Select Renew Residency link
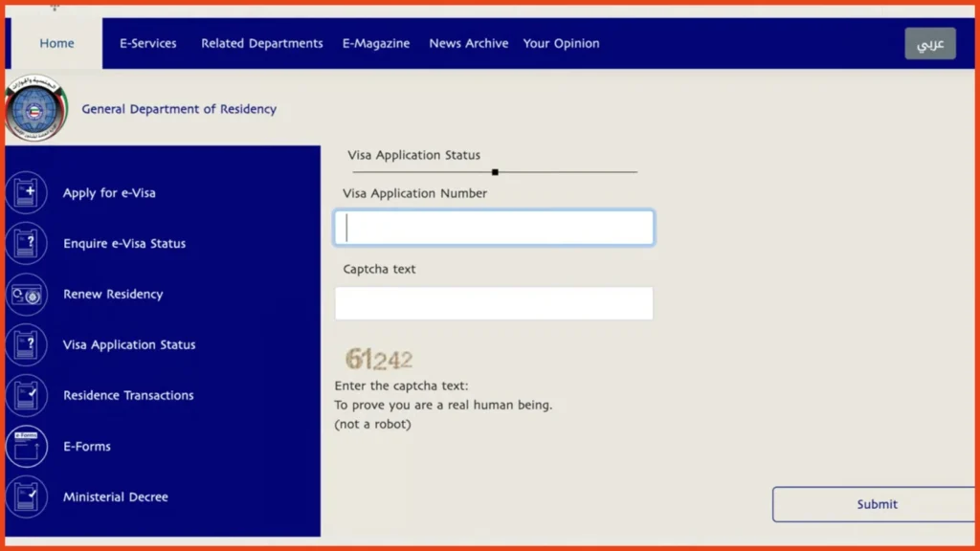 tap(113, 295)
